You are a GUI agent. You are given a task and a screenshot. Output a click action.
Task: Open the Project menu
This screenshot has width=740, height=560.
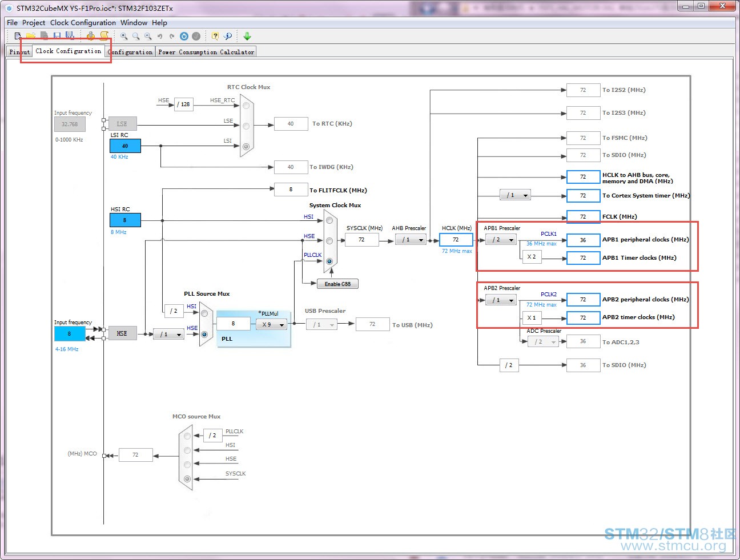34,23
